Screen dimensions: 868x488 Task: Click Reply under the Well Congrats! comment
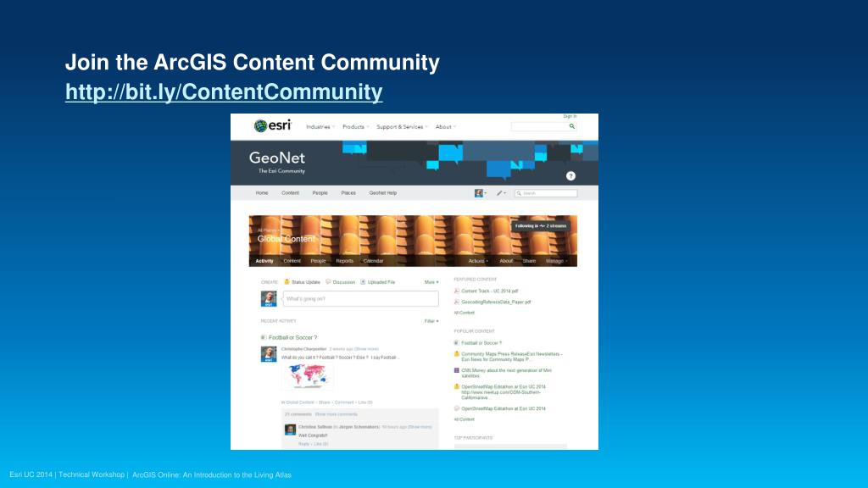[304, 444]
